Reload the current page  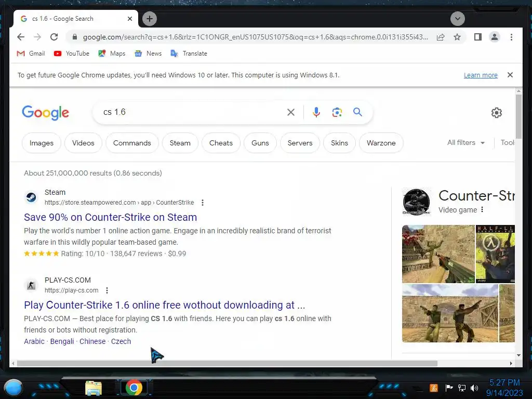pyautogui.click(x=54, y=37)
